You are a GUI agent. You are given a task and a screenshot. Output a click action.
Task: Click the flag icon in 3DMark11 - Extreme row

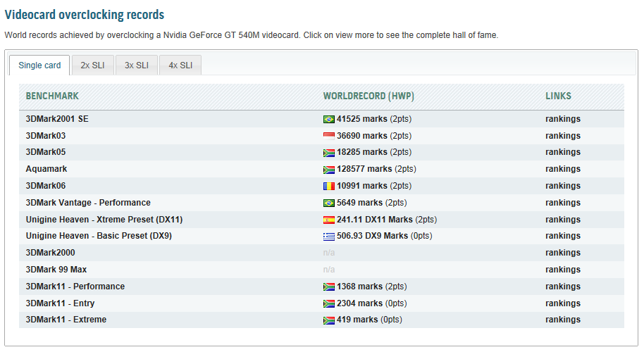[328, 320]
